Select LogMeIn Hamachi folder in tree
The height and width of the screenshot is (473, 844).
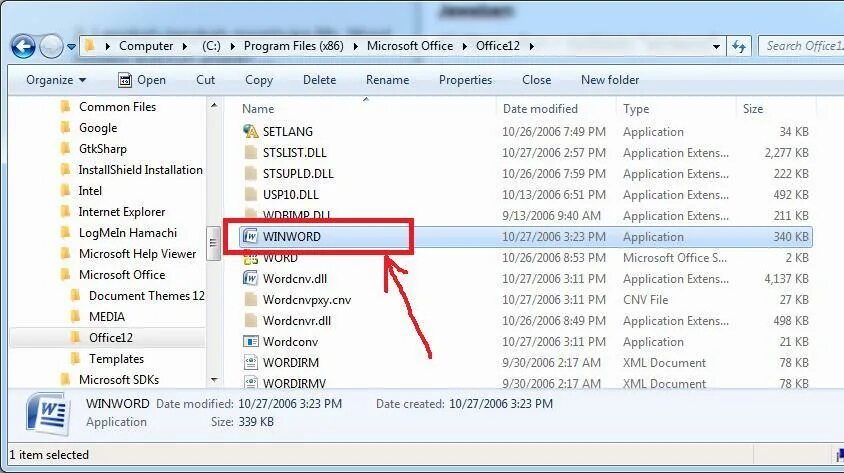(x=128, y=232)
